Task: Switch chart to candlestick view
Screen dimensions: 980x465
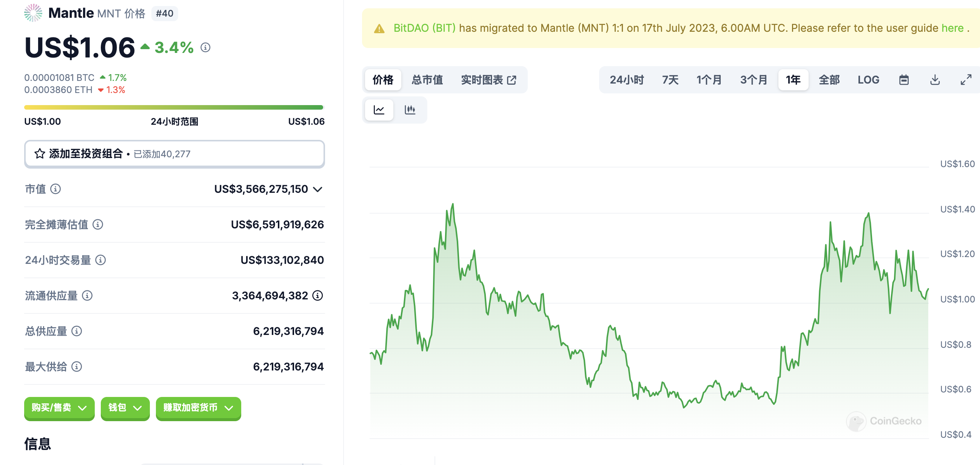Action: 410,110
